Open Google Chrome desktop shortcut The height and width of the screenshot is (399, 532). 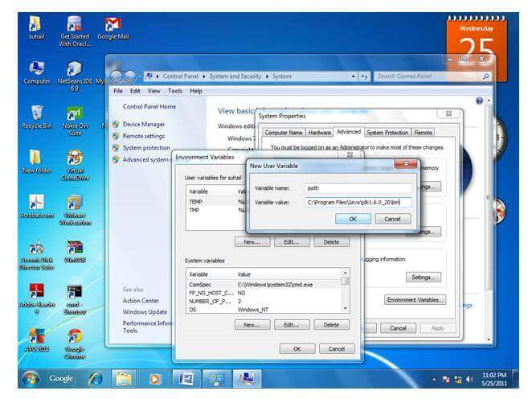(74, 337)
